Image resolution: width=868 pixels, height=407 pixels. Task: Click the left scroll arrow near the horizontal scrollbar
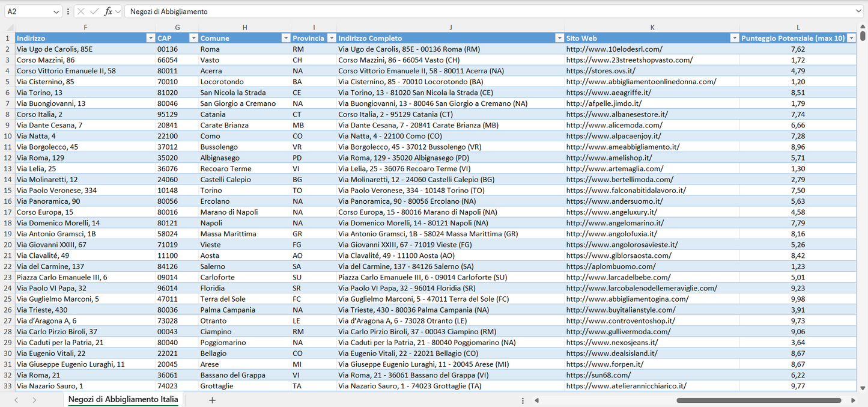[536, 399]
